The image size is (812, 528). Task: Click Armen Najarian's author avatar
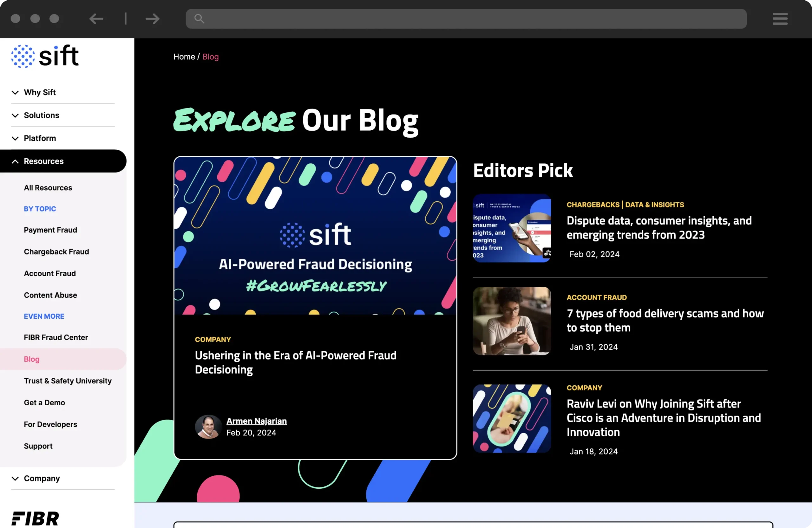click(208, 427)
